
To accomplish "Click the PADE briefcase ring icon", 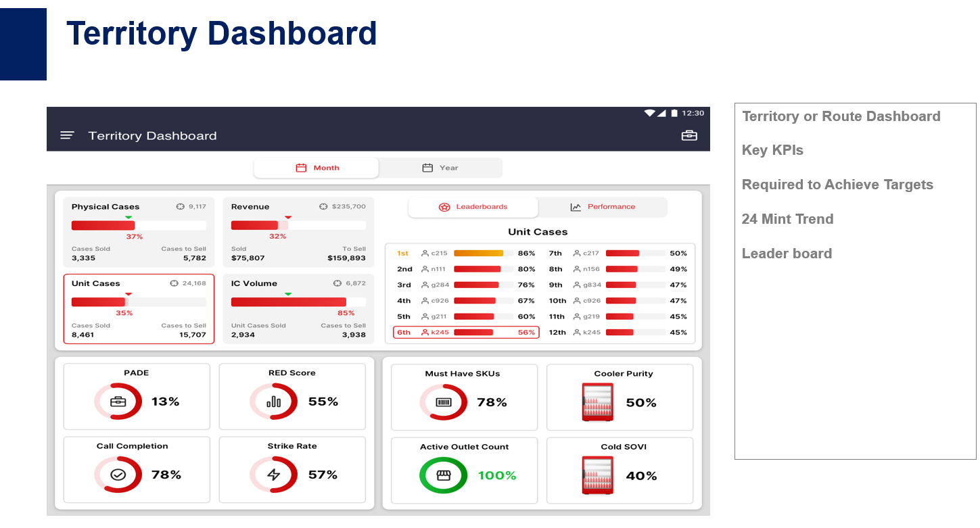I will pos(118,402).
